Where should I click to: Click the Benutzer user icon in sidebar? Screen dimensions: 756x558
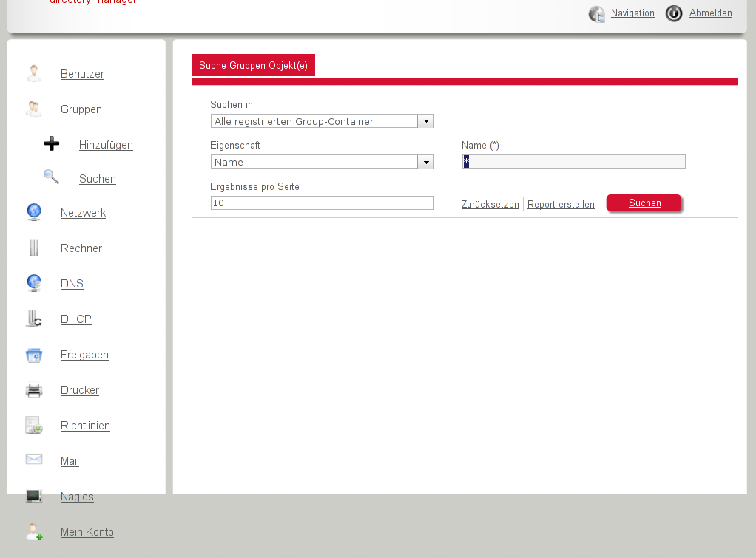(34, 73)
